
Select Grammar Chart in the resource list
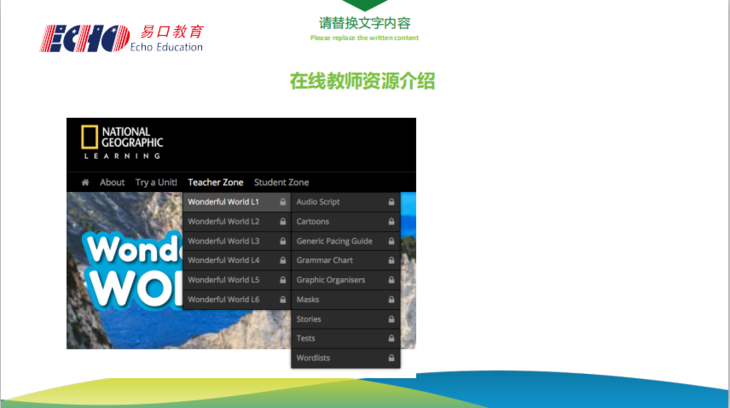click(324, 260)
